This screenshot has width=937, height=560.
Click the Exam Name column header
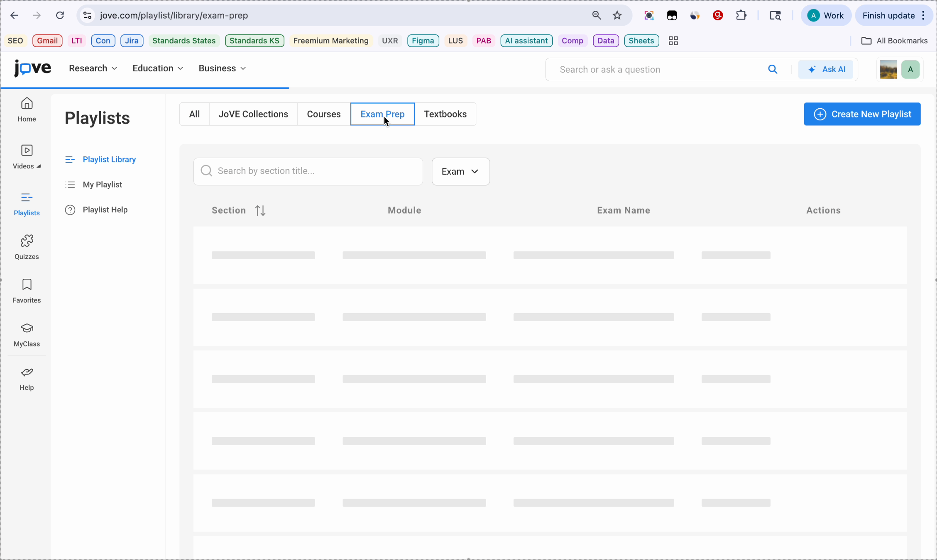[x=624, y=210]
